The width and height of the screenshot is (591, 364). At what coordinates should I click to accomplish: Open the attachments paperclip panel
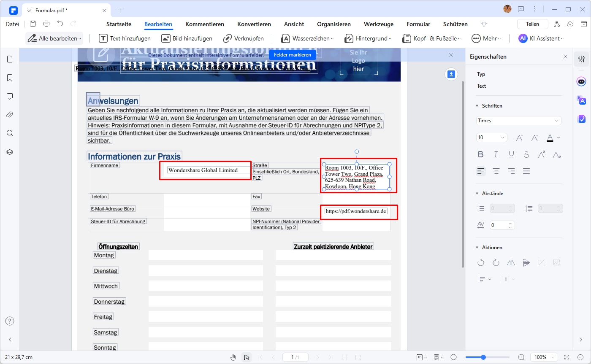(x=10, y=115)
